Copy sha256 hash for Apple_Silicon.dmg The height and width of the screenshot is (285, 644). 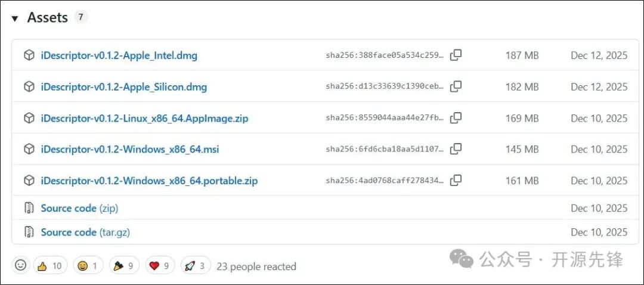click(456, 86)
